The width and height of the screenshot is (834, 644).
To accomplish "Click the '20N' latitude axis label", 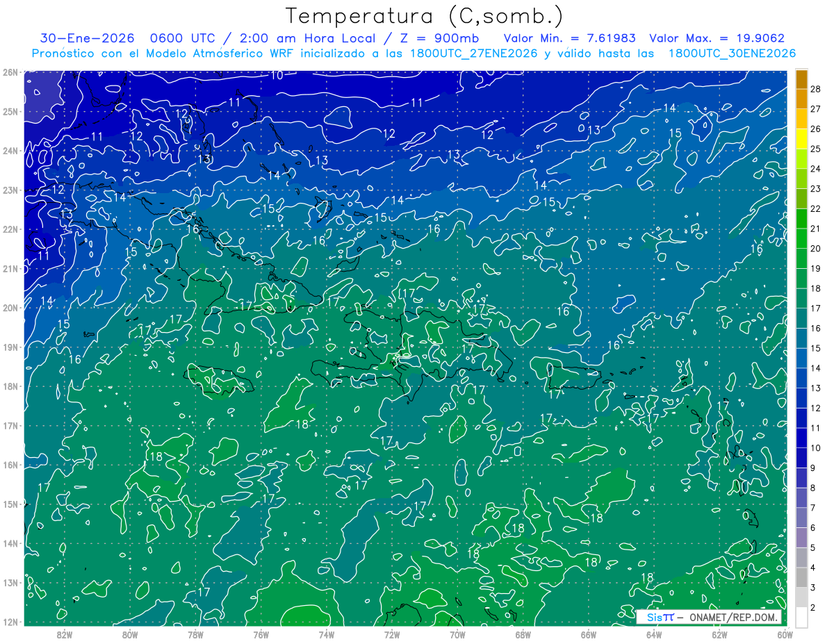I will 10,308.
